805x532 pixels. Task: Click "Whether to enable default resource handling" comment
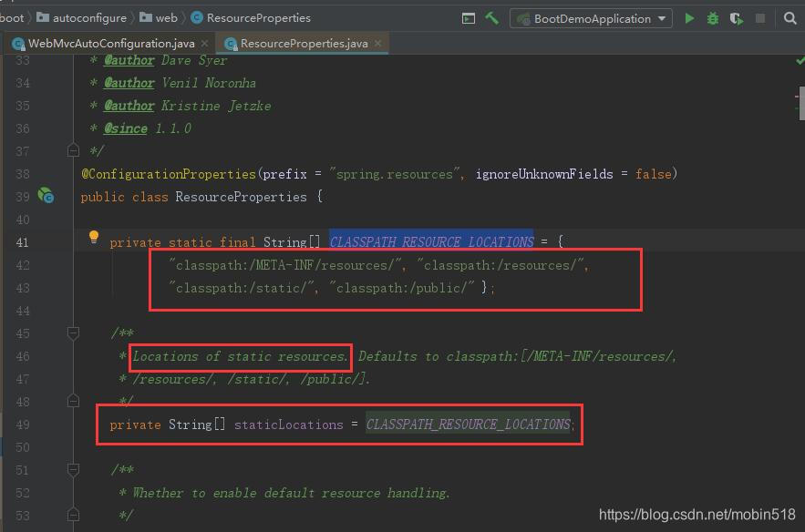pyautogui.click(x=291, y=493)
